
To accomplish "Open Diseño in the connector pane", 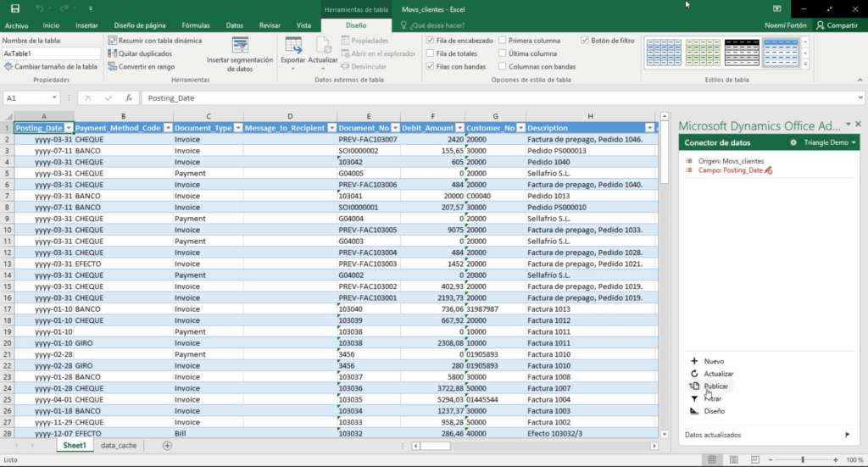I will (x=714, y=411).
